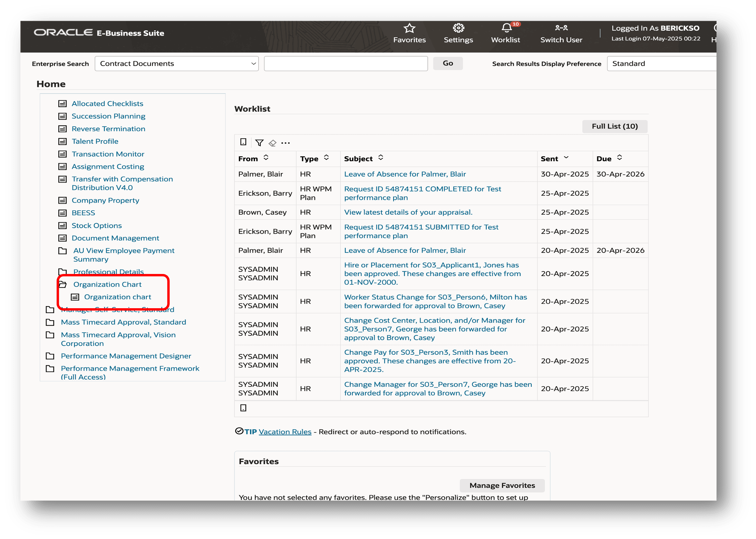Click the top worklist select-all icon
This screenshot has width=756, height=539.
tap(243, 142)
